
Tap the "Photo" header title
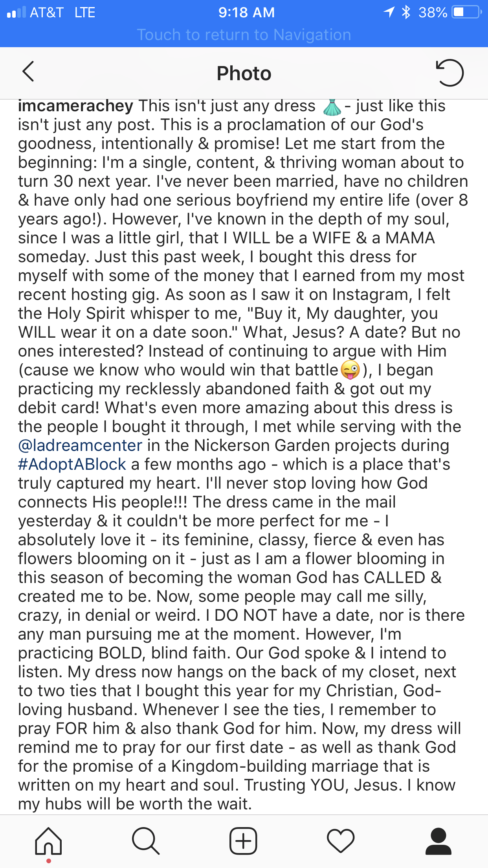tap(244, 74)
